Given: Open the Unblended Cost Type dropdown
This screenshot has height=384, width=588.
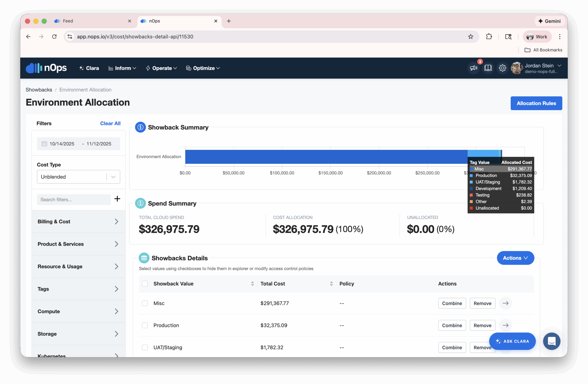Looking at the screenshot, I should pos(78,177).
